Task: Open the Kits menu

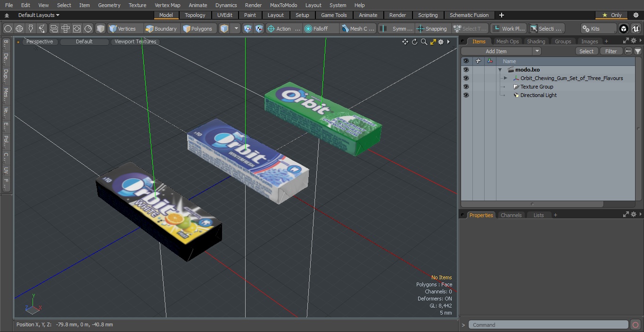Action: pyautogui.click(x=598, y=29)
